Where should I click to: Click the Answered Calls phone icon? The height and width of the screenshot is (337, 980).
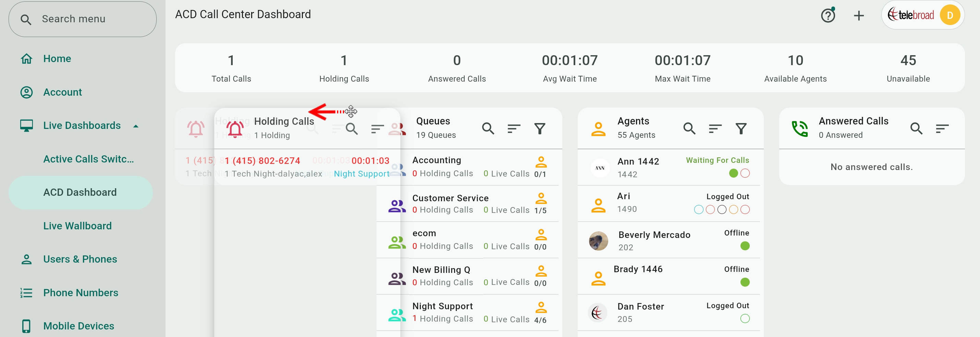800,129
